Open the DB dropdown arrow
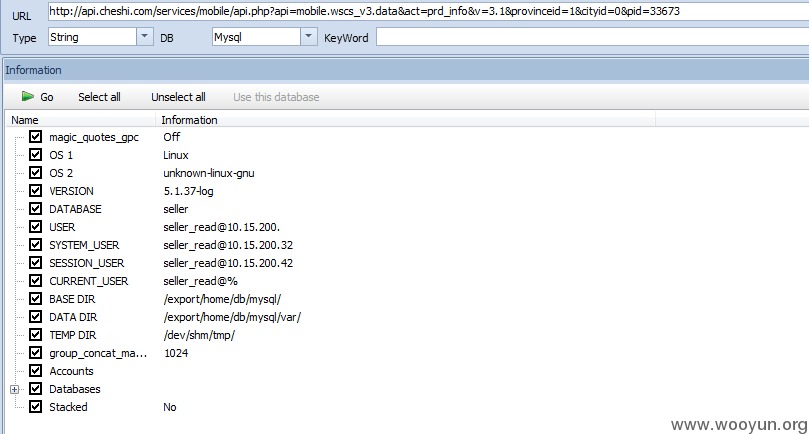 pyautogui.click(x=308, y=37)
